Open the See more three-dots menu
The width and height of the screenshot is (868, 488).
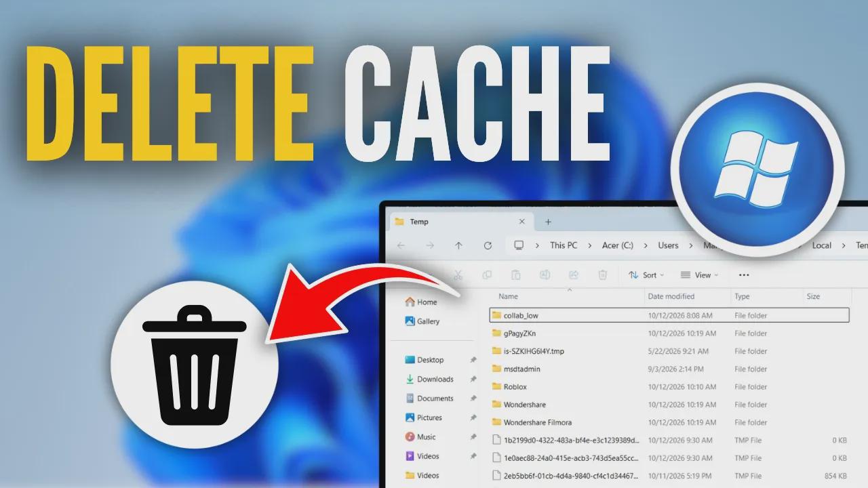tap(744, 275)
